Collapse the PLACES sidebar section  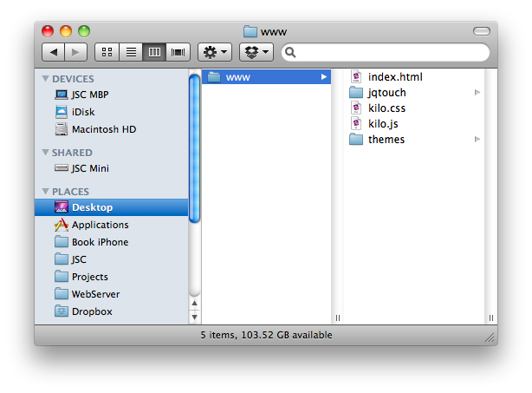point(45,192)
